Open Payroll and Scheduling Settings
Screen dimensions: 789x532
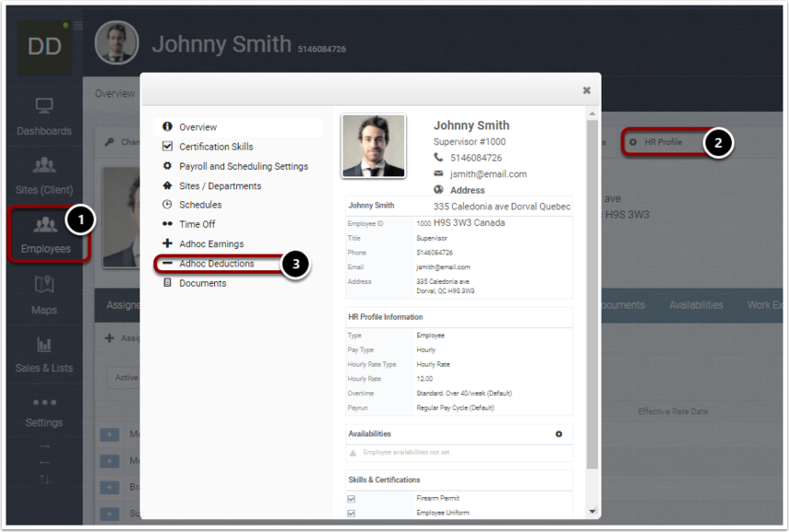pos(237,167)
